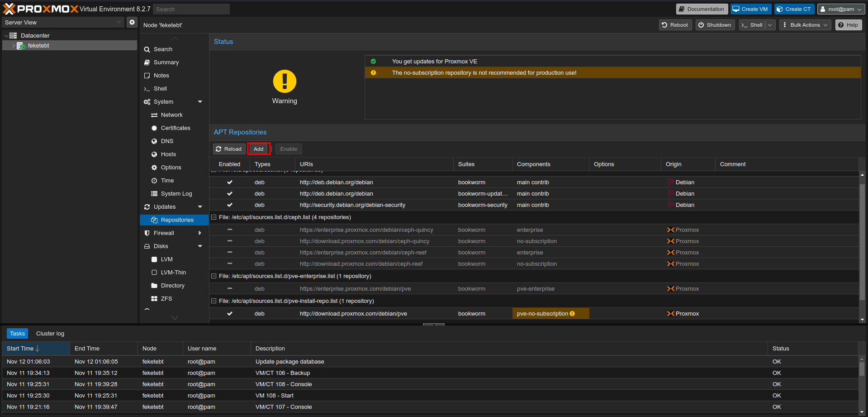This screenshot has height=417, width=868.
Task: Click the Time clock icon
Action: [x=154, y=181]
